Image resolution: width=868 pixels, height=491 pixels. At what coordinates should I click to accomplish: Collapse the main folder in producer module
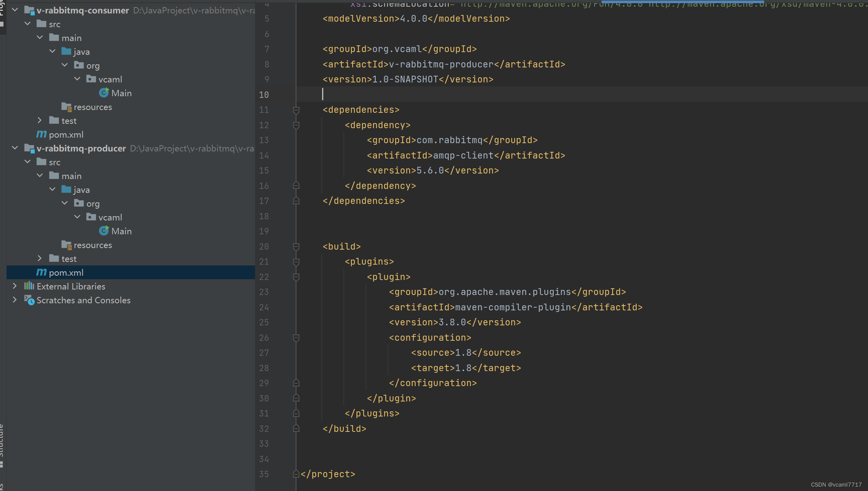click(x=40, y=175)
